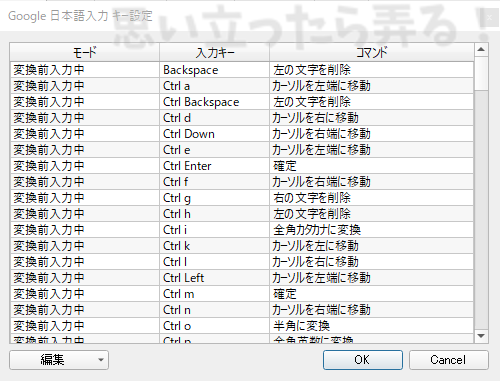Select the Ctrl n key cell

tap(214, 310)
